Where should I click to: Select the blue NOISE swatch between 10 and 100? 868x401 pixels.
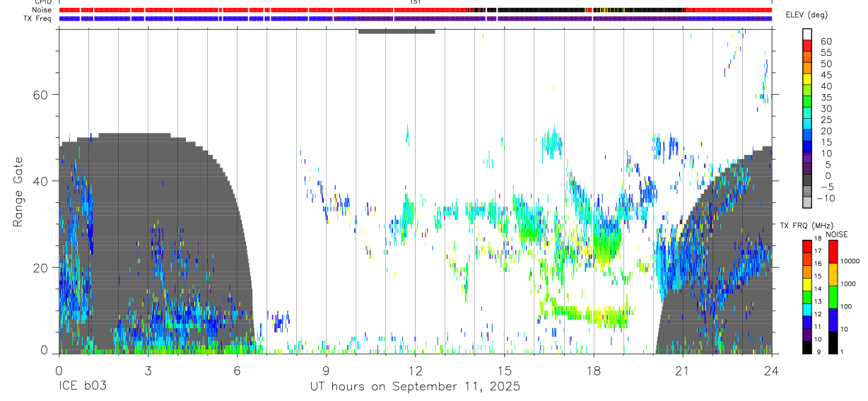[833, 319]
